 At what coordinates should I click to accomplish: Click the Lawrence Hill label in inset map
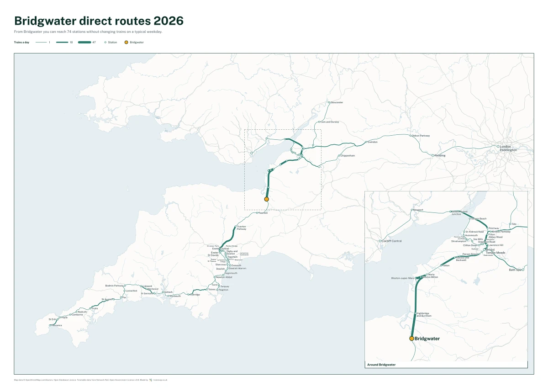click(496, 245)
